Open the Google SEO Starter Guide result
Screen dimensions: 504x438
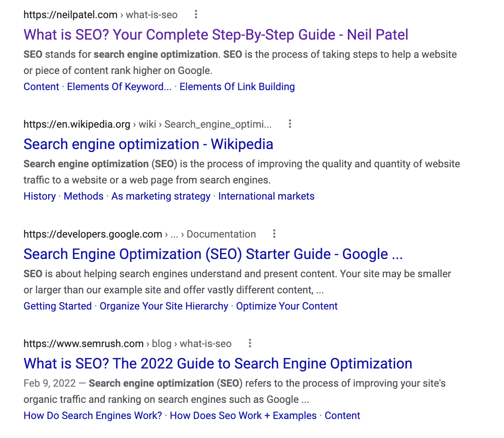pyautogui.click(x=213, y=254)
